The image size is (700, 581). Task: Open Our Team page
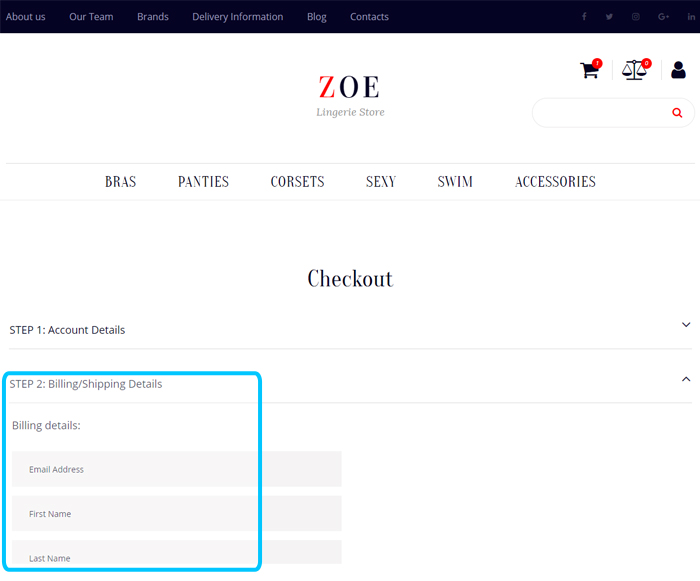(91, 17)
